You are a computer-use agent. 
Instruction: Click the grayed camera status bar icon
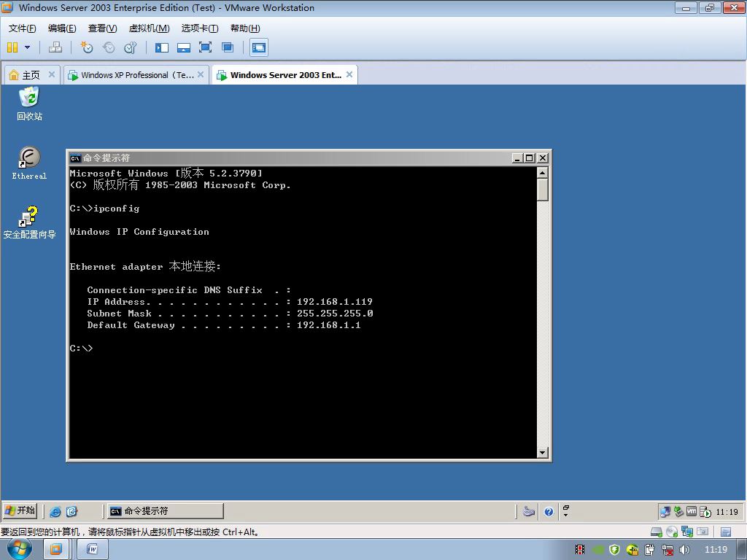[703, 532]
